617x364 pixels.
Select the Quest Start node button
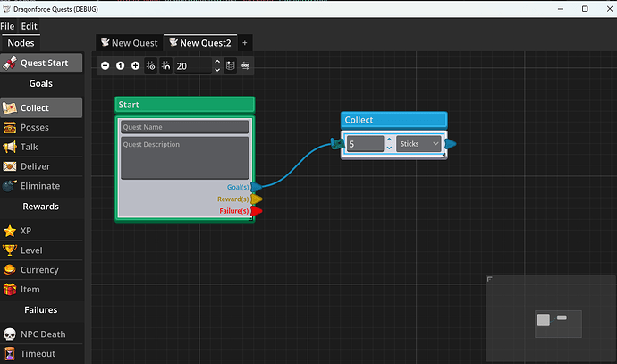pyautogui.click(x=41, y=63)
